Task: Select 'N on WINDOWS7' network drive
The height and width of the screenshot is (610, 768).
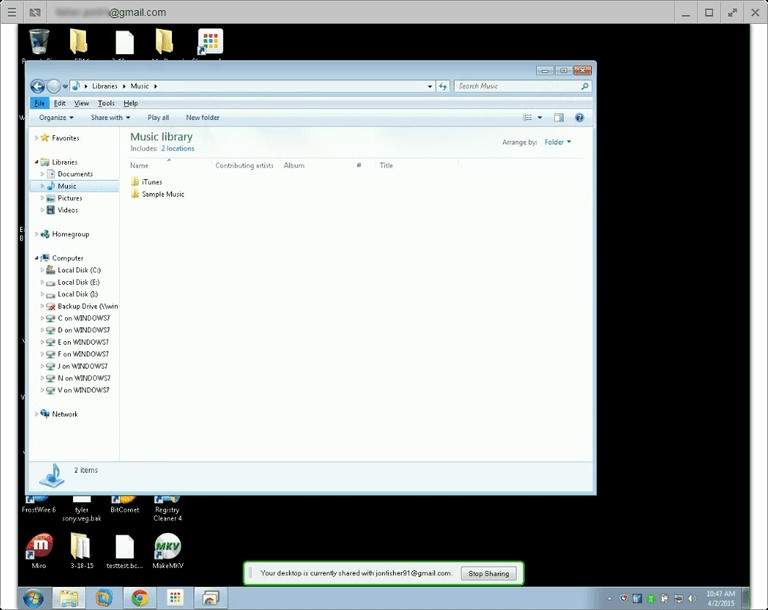Action: point(84,378)
